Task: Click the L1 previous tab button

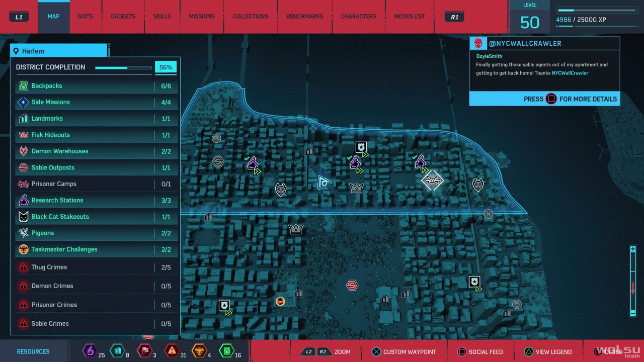Action: point(19,17)
